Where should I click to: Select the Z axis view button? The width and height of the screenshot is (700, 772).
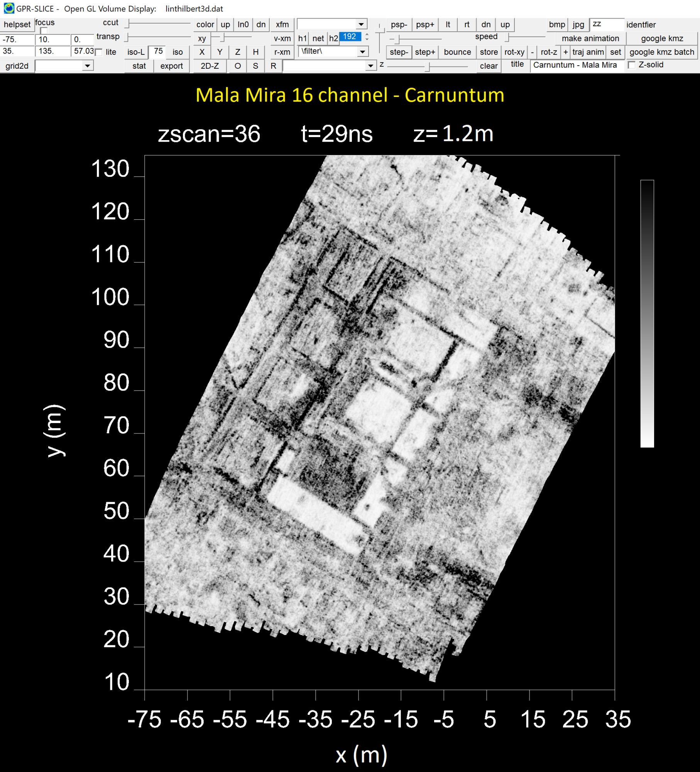click(238, 52)
